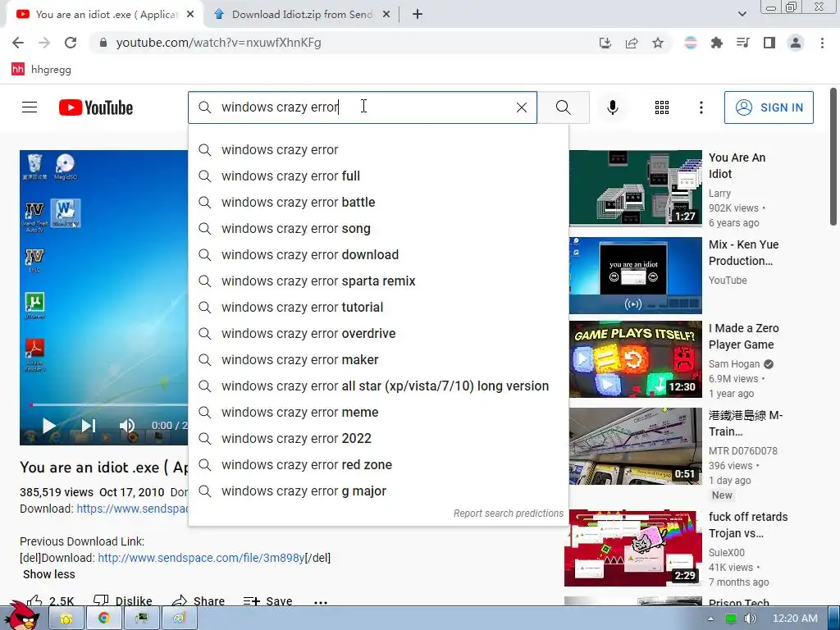
Task: Select suggestion 'windows crazy error sparta remix'
Action: pos(378,281)
